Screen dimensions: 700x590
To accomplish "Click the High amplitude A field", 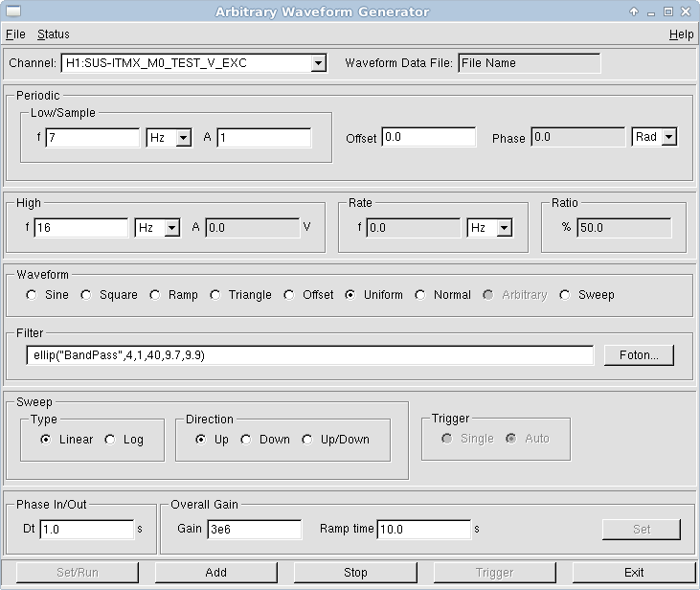I will click(x=253, y=228).
